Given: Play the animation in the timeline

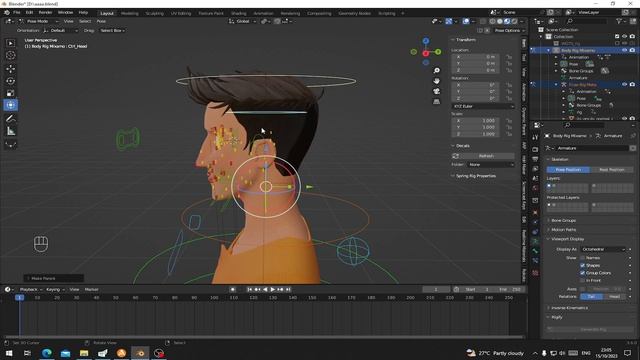Looking at the screenshot, I should [273, 289].
